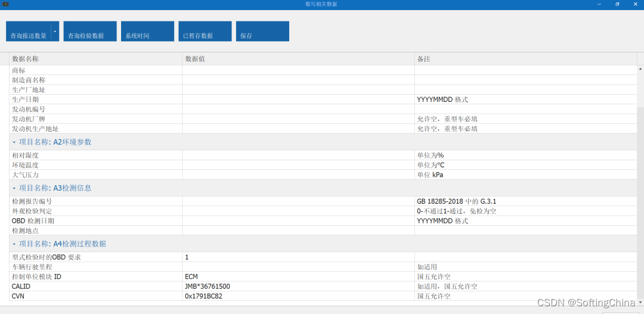Click the 数据值 cell for 生产日期
Image resolution: width=644 pixels, height=314 pixels.
coord(298,100)
